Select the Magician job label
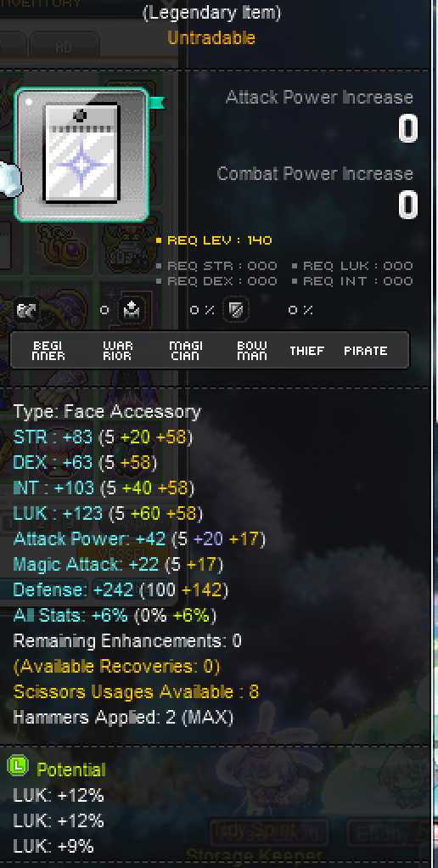The image size is (438, 868). (x=186, y=351)
